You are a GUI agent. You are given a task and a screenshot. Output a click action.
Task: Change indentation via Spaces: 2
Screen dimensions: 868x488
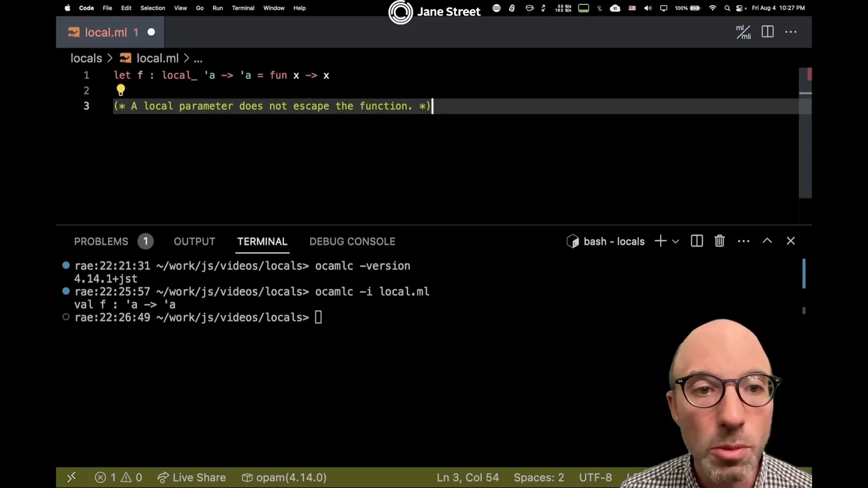539,477
